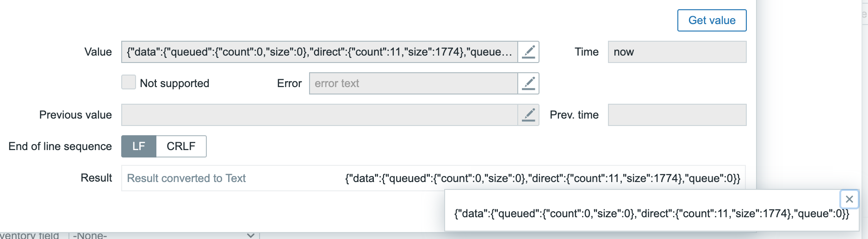Image resolution: width=868 pixels, height=239 pixels.
Task: Click the End of line sequence label
Action: point(60,146)
